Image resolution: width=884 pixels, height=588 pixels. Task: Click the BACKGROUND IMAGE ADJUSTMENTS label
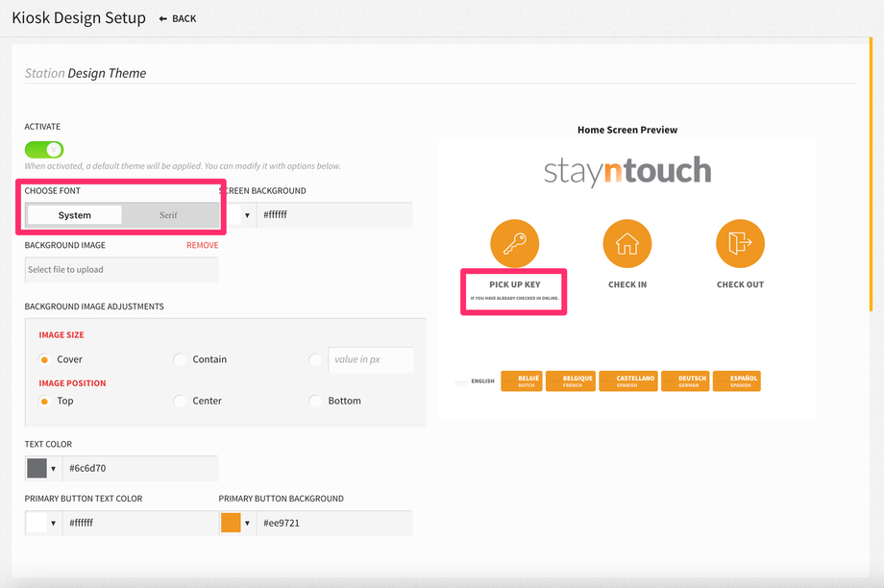[x=94, y=306]
